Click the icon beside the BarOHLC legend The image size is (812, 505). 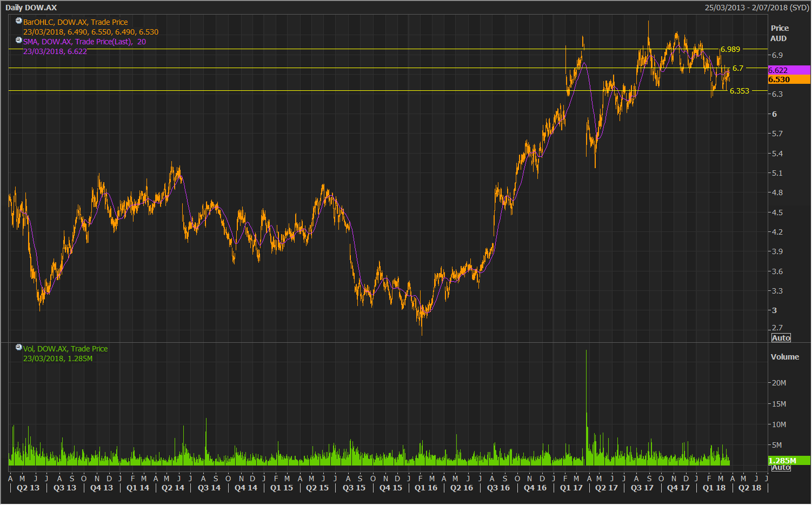tap(18, 21)
